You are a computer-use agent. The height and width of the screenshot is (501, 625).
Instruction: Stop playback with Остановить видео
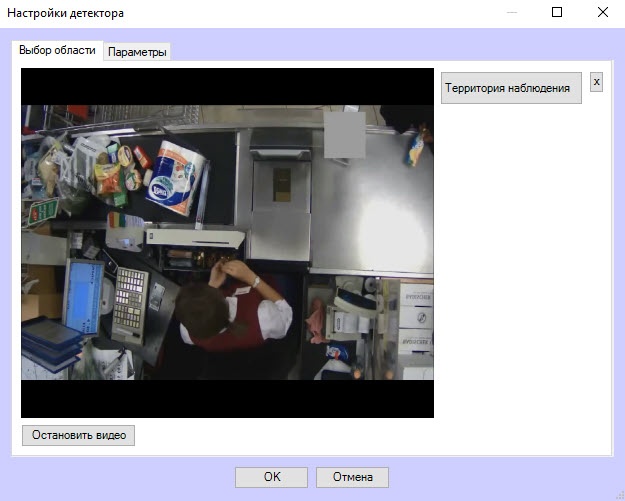[78, 435]
